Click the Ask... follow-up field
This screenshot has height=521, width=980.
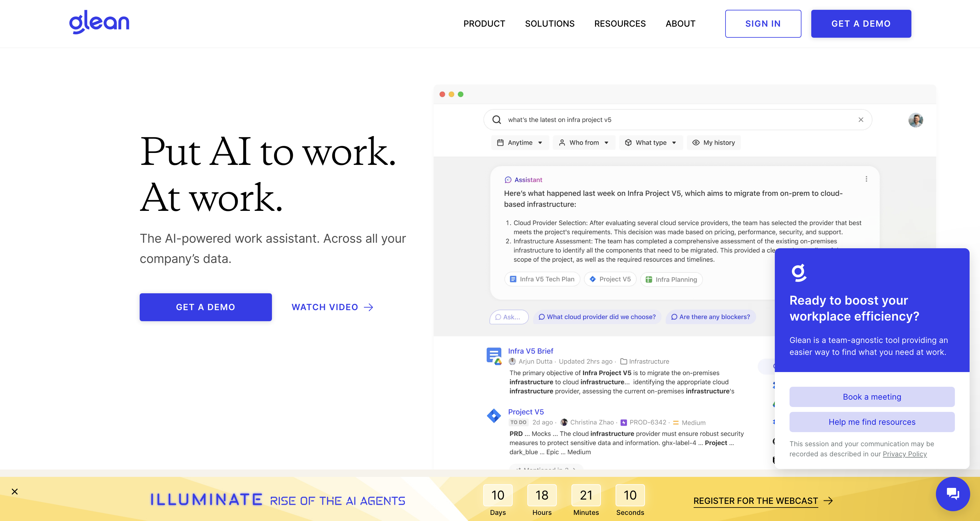click(x=509, y=317)
